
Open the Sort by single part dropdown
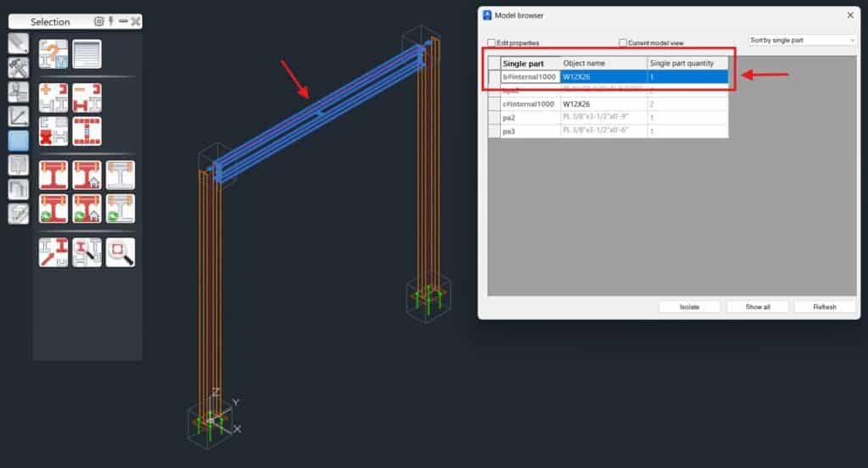[x=803, y=40]
